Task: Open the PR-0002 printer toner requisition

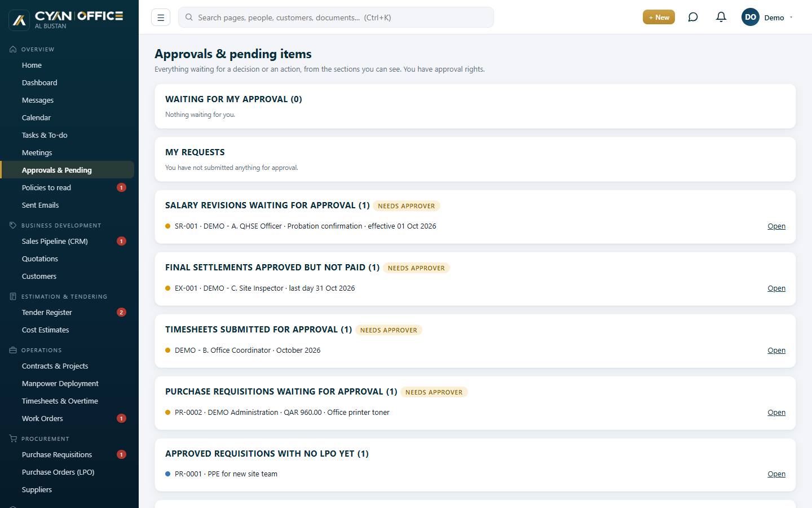Action: (776, 412)
